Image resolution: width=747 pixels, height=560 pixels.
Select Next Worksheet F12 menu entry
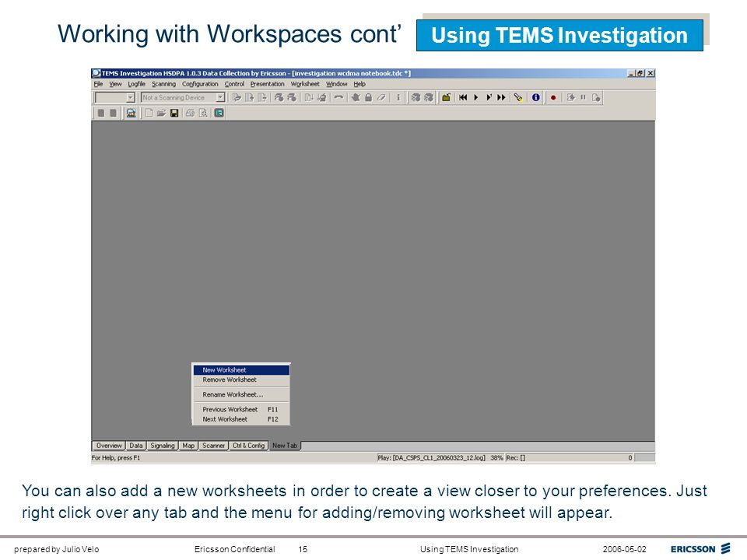pyautogui.click(x=241, y=419)
